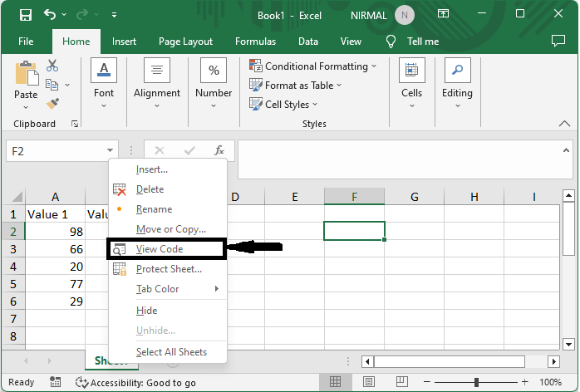The width and height of the screenshot is (580, 392).
Task: Open the Name Box dropdown arrow
Action: coord(110,150)
